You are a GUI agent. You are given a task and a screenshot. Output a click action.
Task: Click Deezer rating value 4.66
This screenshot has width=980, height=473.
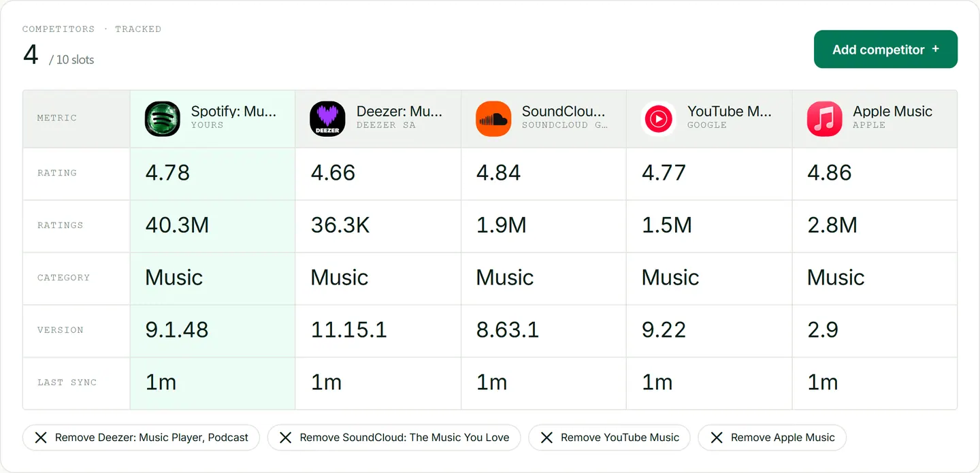point(333,173)
